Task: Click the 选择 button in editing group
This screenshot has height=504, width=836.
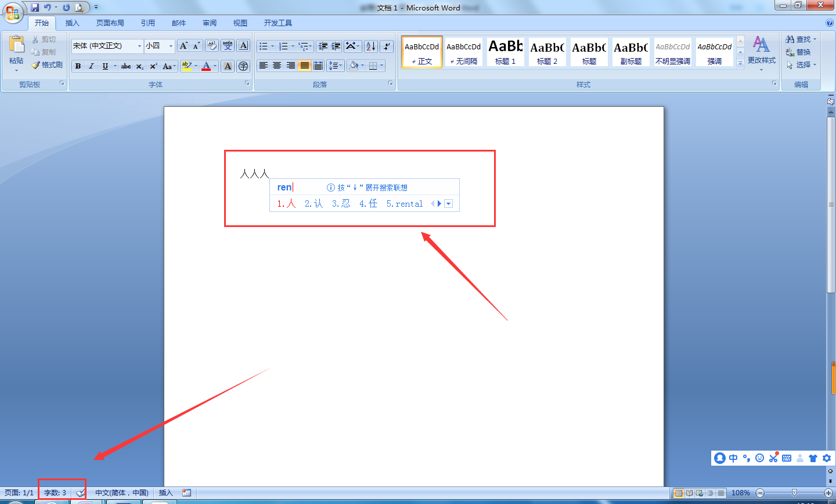Action: 801,64
